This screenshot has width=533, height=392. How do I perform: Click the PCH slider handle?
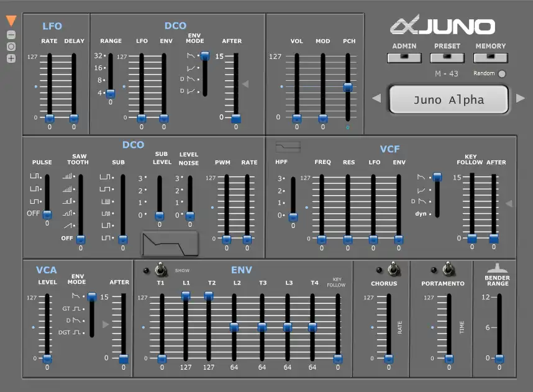(348, 88)
